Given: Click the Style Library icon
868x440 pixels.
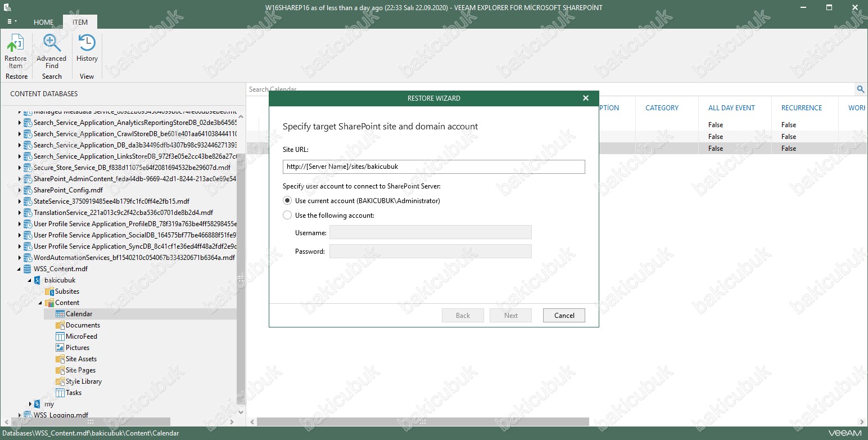Looking at the screenshot, I should (60, 381).
